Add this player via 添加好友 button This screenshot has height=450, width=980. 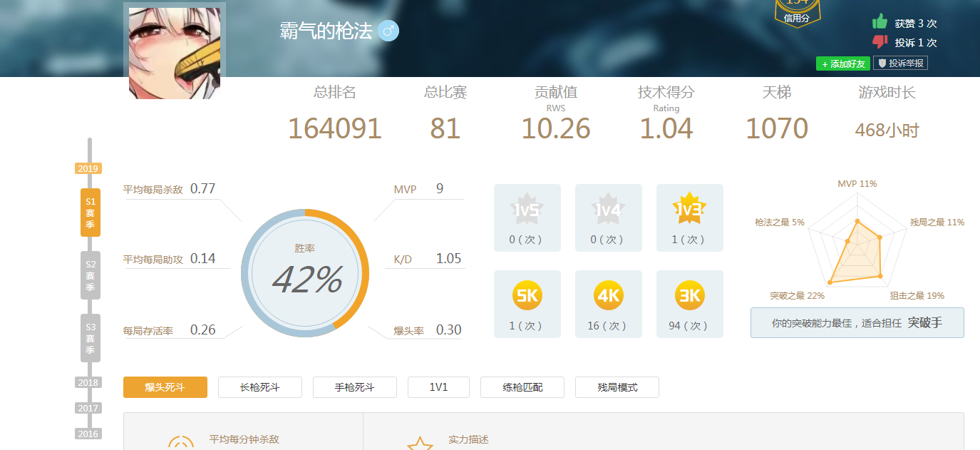(x=843, y=64)
